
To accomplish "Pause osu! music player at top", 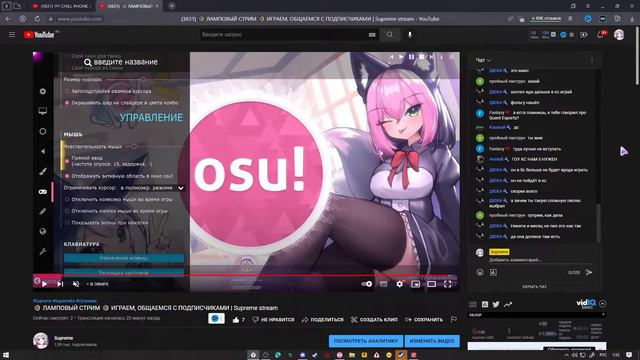I will pos(411,57).
